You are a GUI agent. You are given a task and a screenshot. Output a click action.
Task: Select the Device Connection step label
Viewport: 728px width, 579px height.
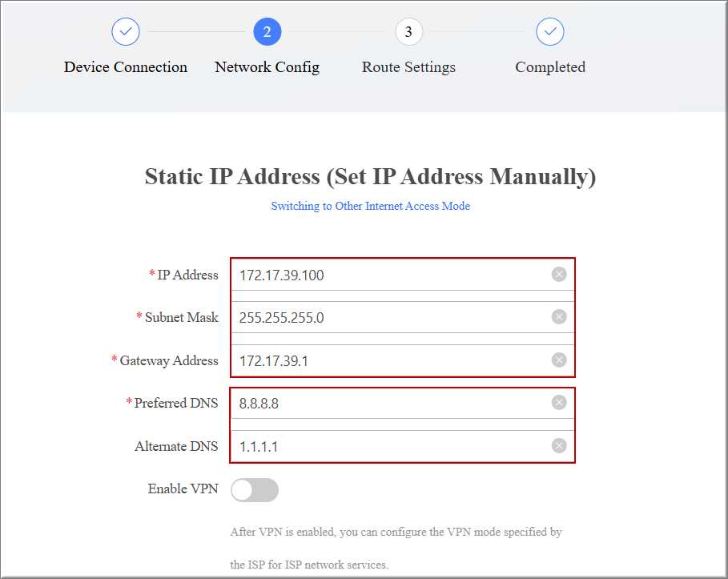click(x=126, y=67)
